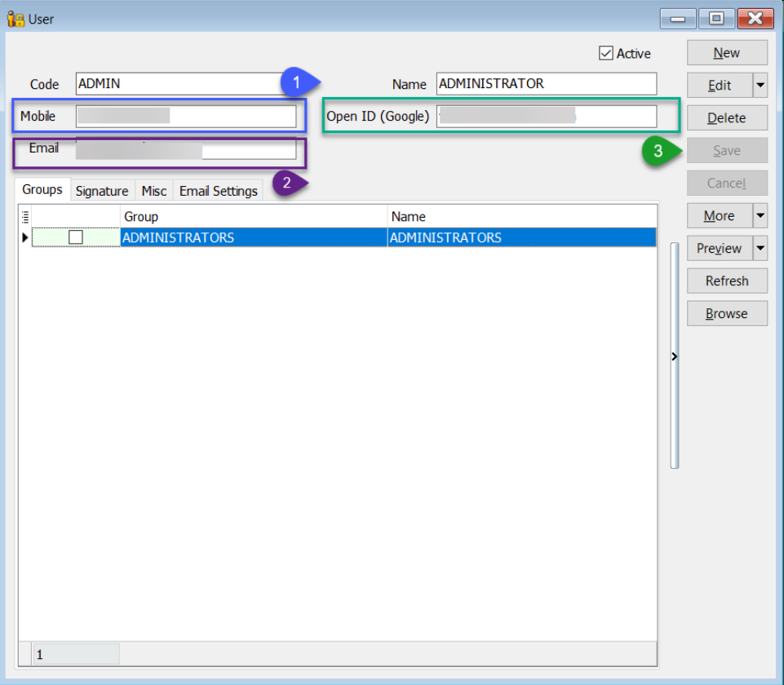The width and height of the screenshot is (784, 685).
Task: Open the Edit button dropdown arrow
Action: tap(758, 85)
